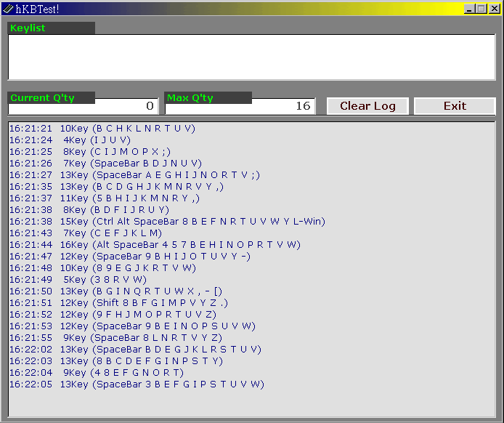This screenshot has width=504, height=423.
Task: Click the hKBTest! window title text
Action: coord(37,9)
